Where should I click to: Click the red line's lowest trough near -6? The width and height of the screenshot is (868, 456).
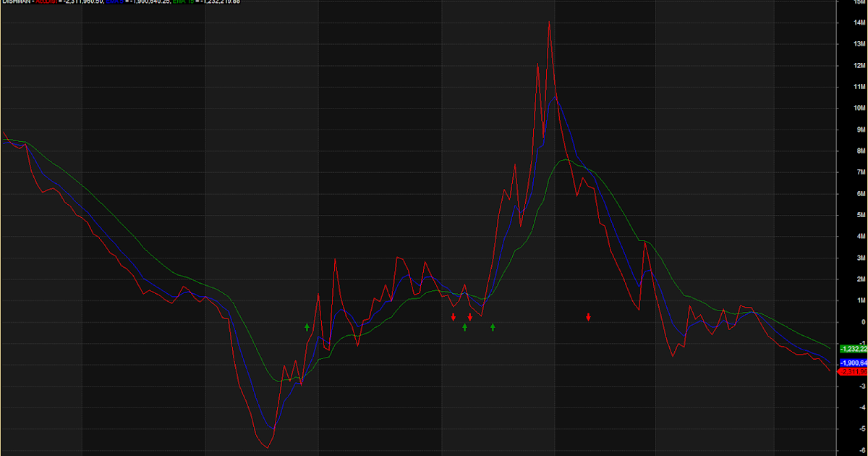pos(268,447)
